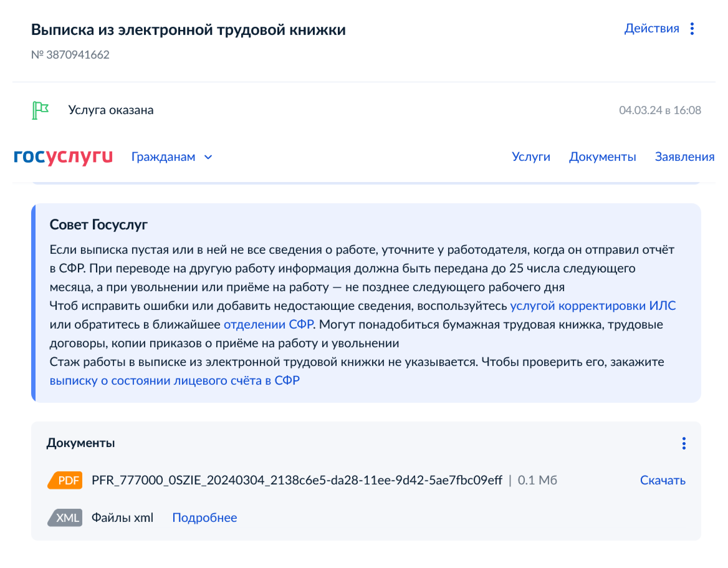728x568 pixels.
Task: Go to the Госуслуги logo home
Action: tap(63, 157)
